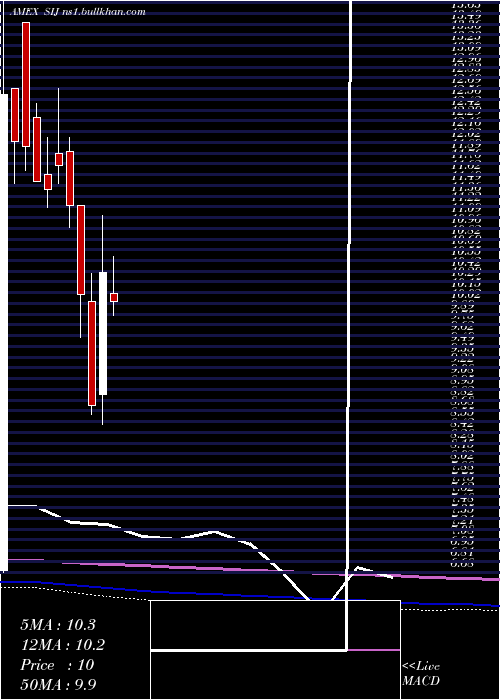The height and width of the screenshot is (700, 500).
Task: Select the '5MA : 10.3' readout
Action: tap(58, 625)
